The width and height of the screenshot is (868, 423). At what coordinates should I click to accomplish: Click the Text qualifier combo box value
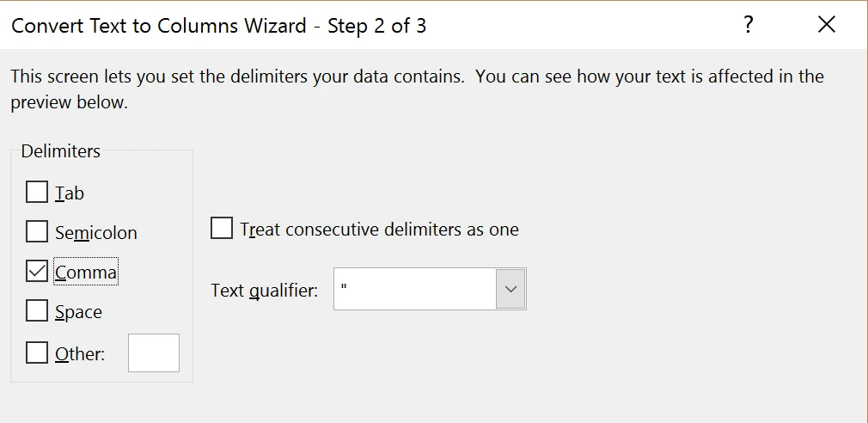[x=415, y=289]
